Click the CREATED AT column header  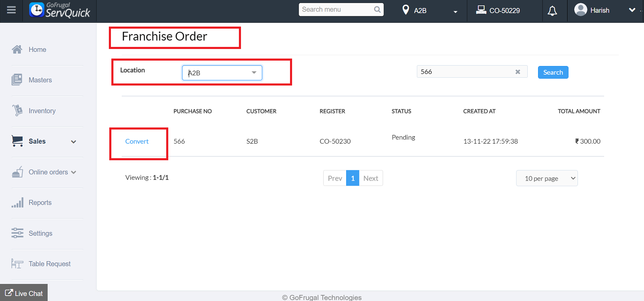(x=479, y=111)
